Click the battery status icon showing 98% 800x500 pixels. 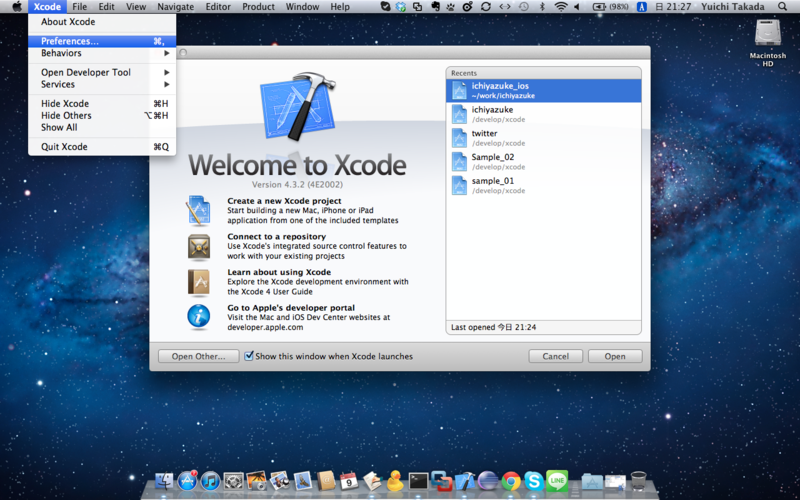point(611,7)
